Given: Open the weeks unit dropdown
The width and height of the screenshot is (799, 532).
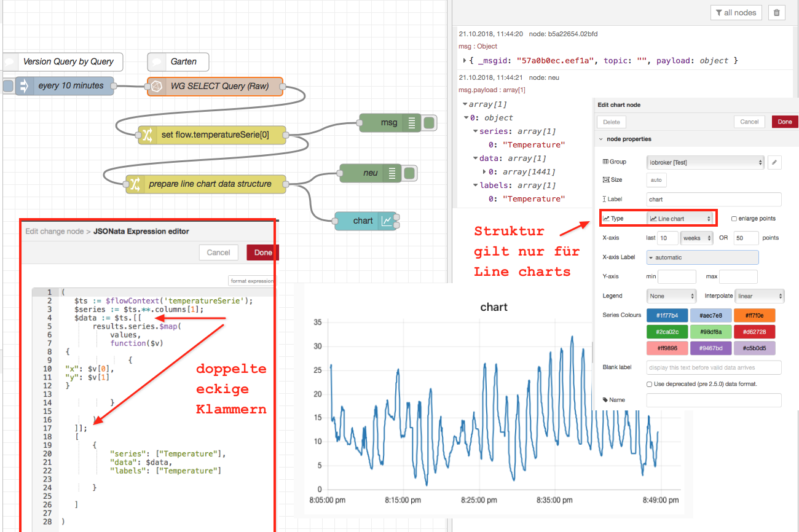Looking at the screenshot, I should point(698,238).
